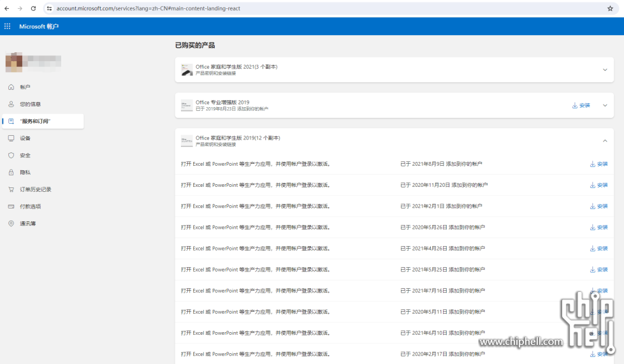
Task: Click Office 专业增强版 2019 product thumbnail
Action: pyautogui.click(x=187, y=105)
